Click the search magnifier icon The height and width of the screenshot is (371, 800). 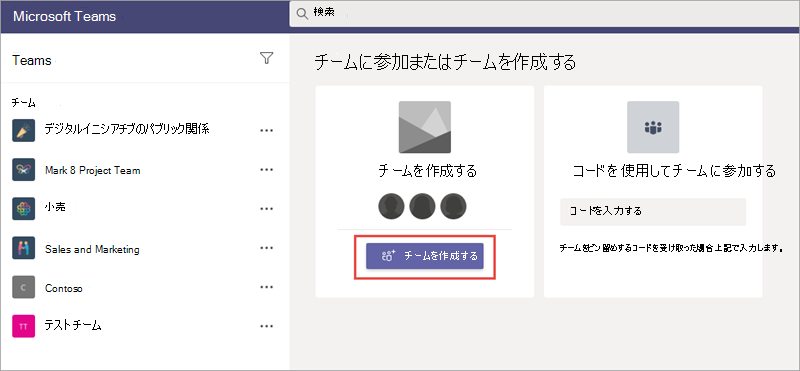tap(302, 14)
